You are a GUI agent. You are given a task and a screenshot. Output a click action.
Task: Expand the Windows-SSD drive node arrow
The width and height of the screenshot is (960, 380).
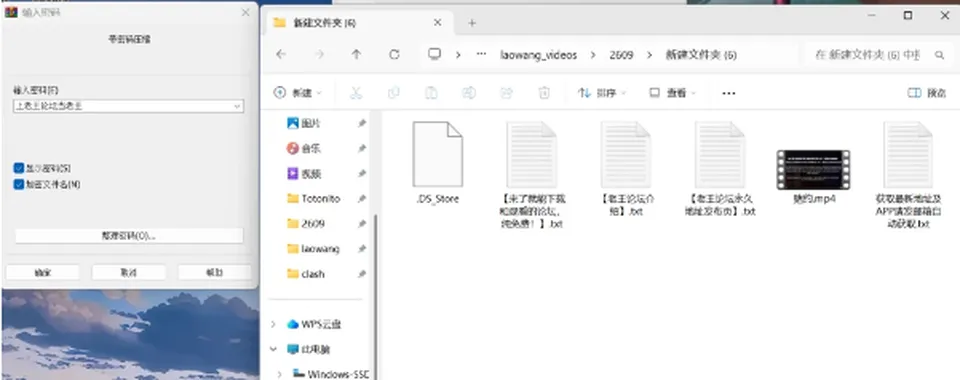[280, 374]
